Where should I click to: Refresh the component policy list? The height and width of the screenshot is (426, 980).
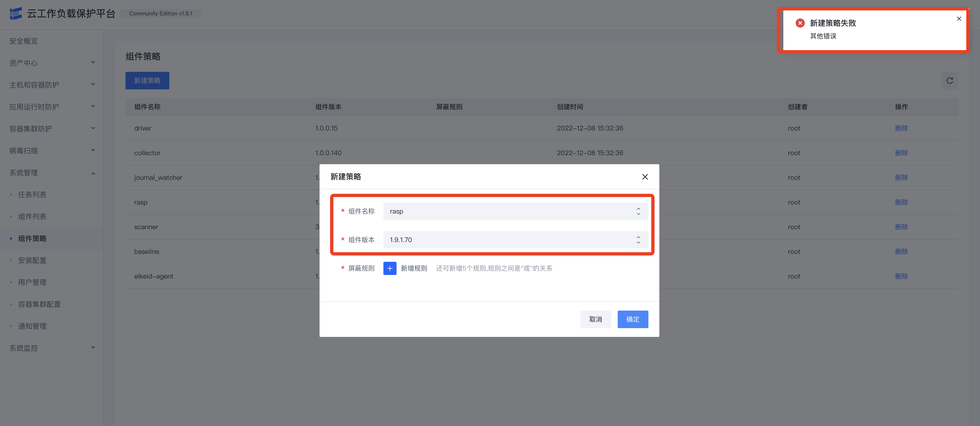950,80
